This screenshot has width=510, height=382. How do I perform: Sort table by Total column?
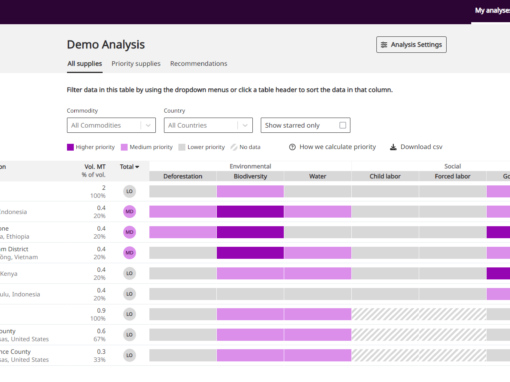tap(129, 167)
